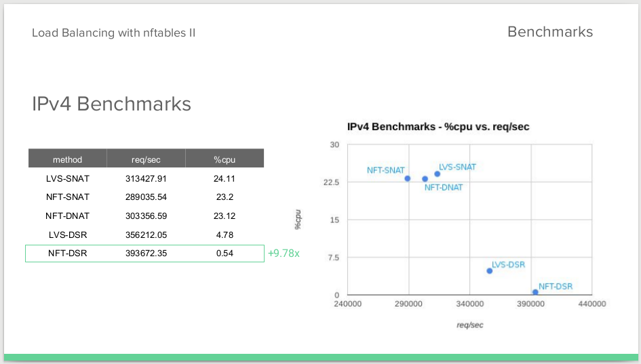Click the 0.54 %cpu value cell
Screen dimensions: 641x364
[x=225, y=254]
